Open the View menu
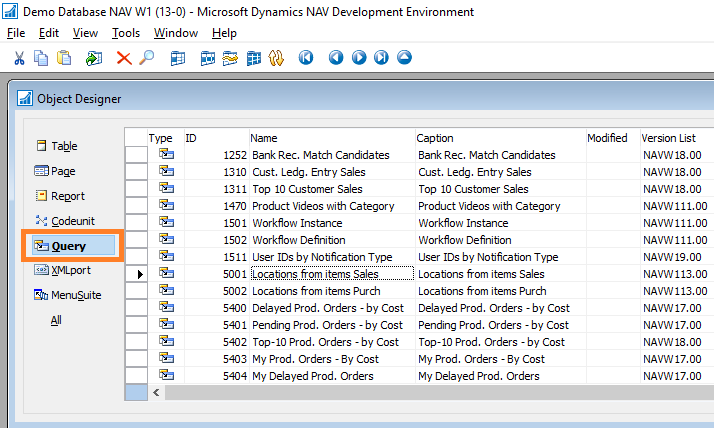 [x=85, y=33]
